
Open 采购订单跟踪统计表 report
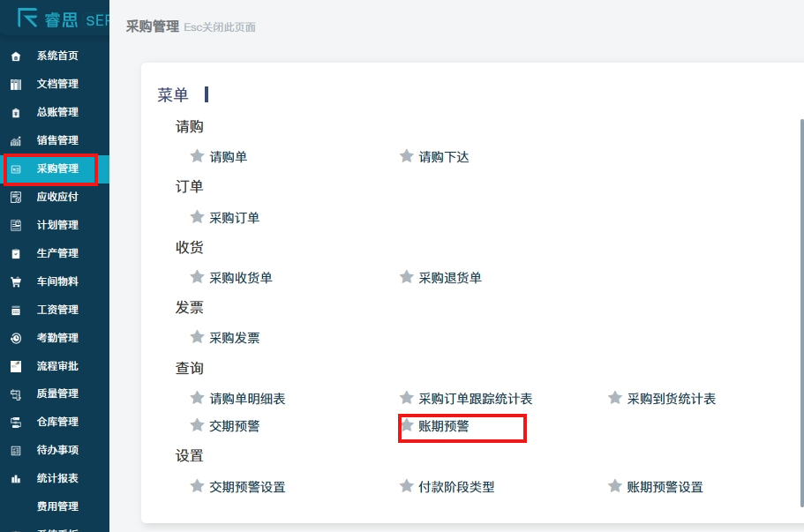476,399
